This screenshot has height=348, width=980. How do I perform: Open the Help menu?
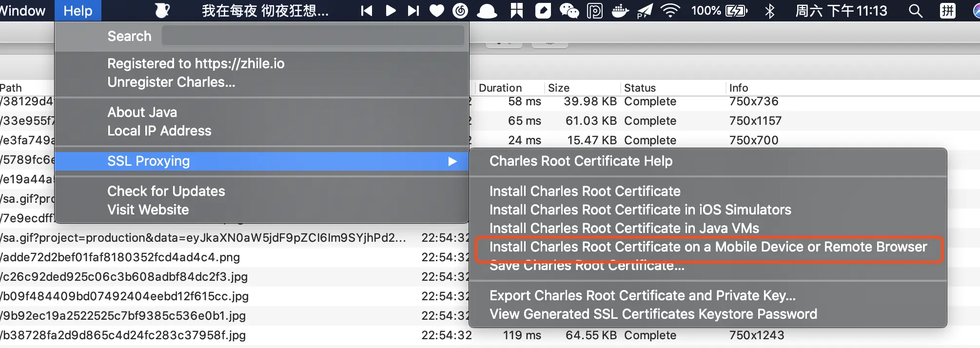click(x=78, y=11)
